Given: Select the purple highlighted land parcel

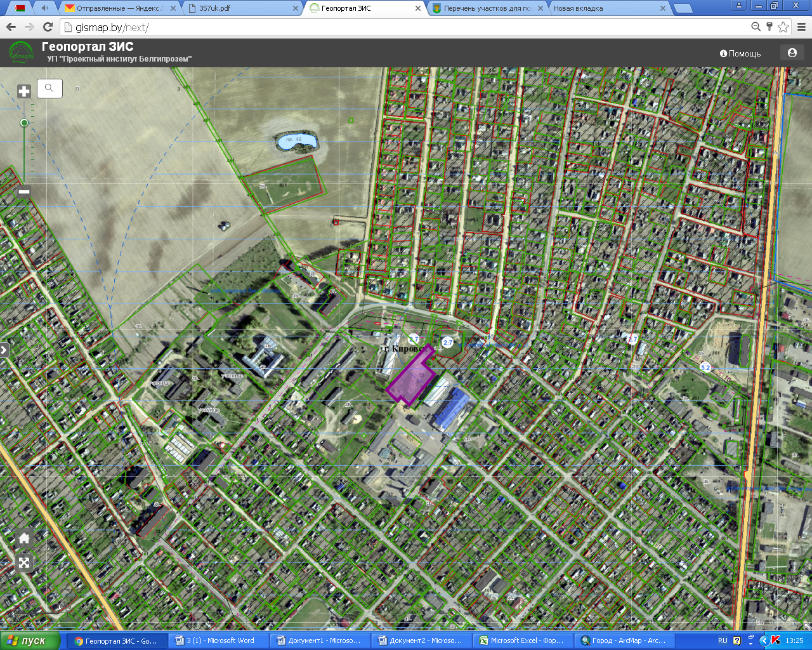Looking at the screenshot, I should click(411, 378).
